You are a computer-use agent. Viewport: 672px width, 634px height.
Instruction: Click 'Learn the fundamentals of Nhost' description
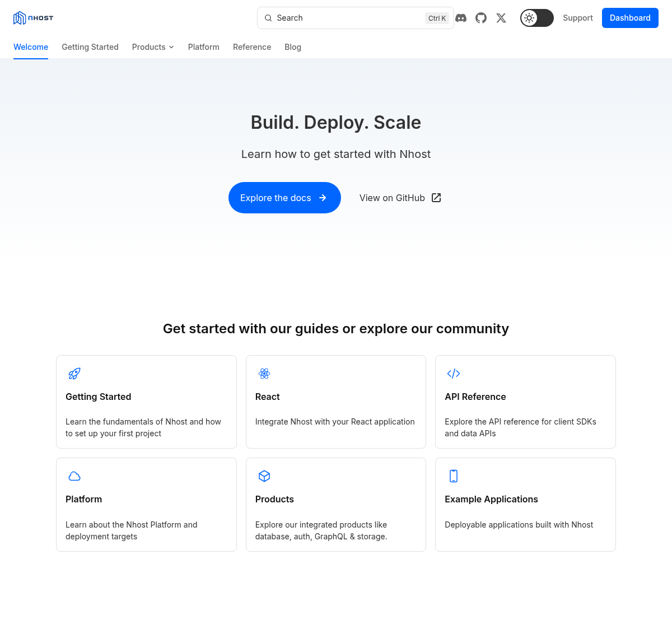click(x=143, y=427)
